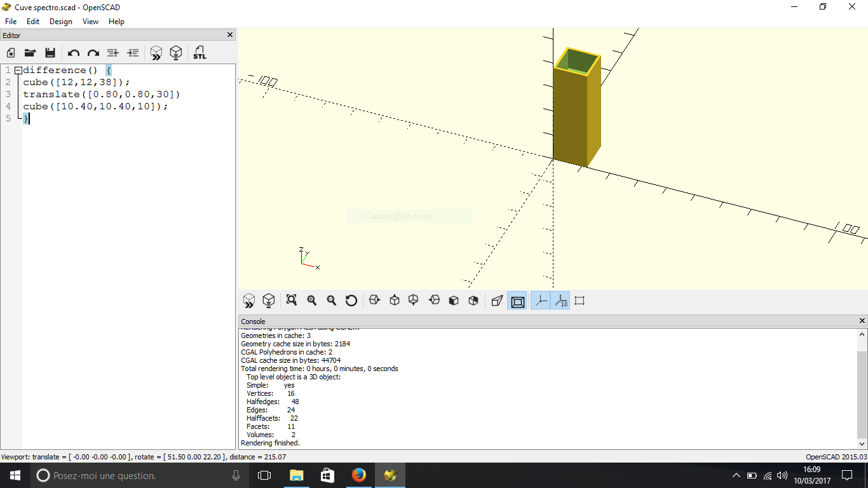The height and width of the screenshot is (488, 868).
Task: Enable Show Edges in viewer toolbar
Action: click(x=580, y=301)
